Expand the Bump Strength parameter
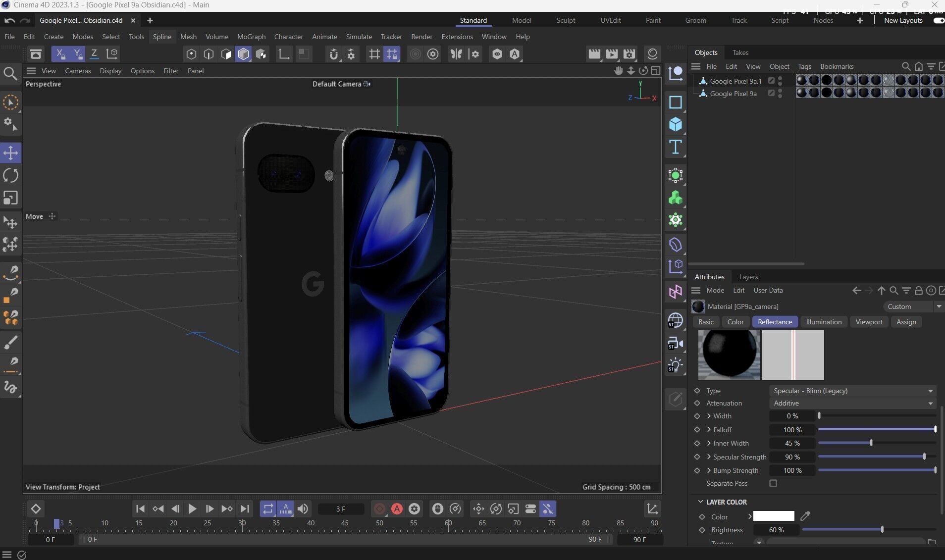945x560 pixels. [x=709, y=470]
